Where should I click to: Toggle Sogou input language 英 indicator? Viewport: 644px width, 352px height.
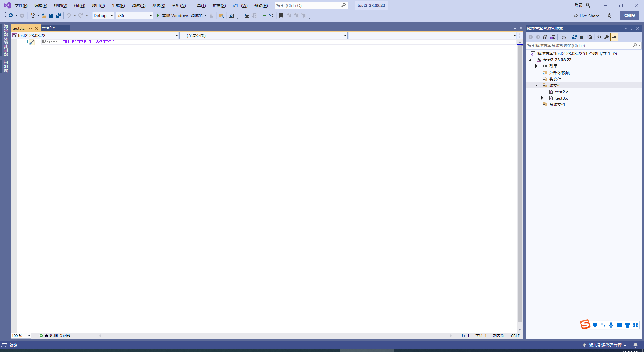click(595, 325)
